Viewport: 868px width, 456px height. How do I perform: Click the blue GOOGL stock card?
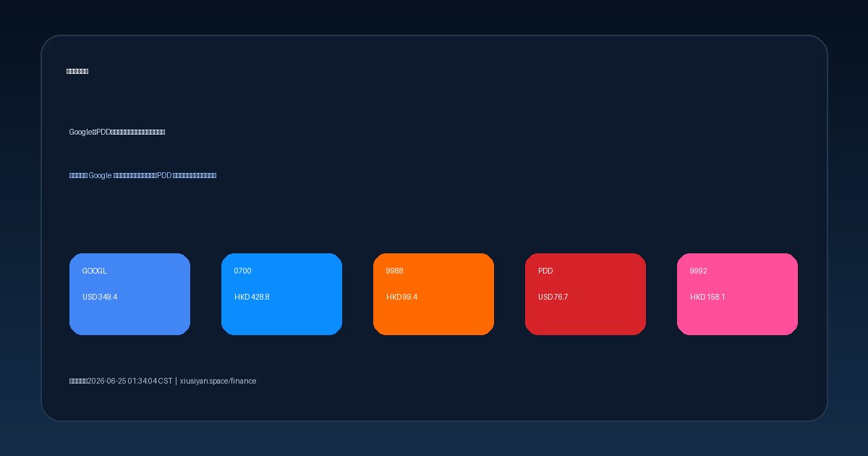click(x=129, y=294)
